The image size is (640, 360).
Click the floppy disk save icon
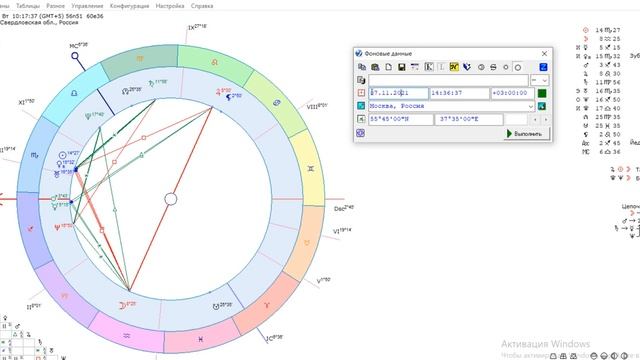[x=402, y=67]
